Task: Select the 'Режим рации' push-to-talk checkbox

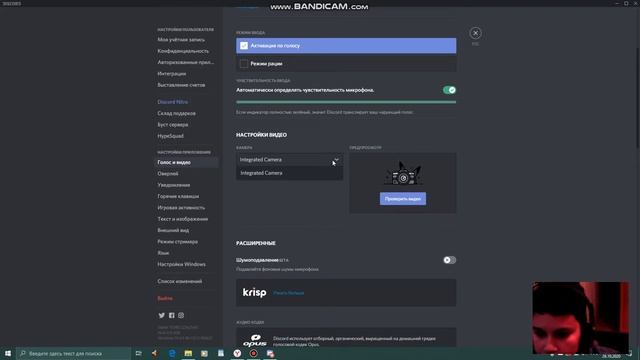Action: pos(244,64)
